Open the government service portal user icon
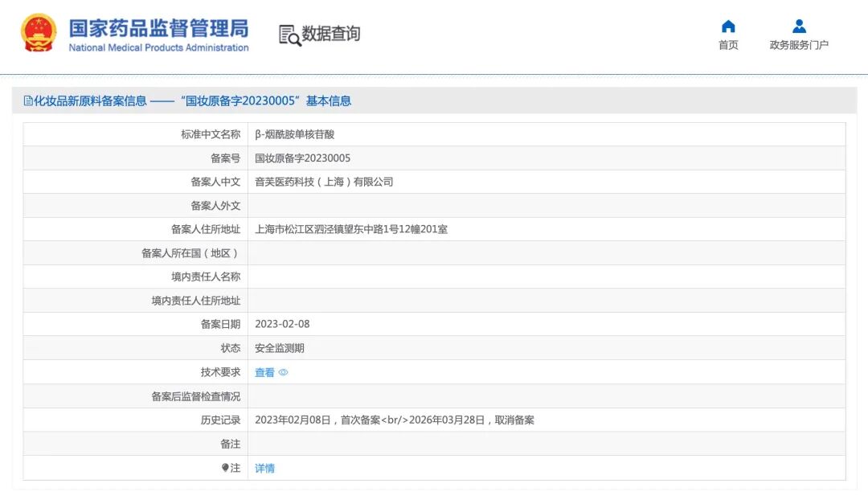 pyautogui.click(x=799, y=26)
